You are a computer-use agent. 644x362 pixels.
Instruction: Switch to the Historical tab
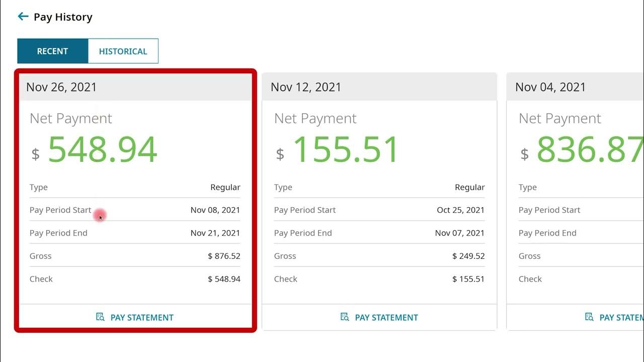tap(123, 51)
